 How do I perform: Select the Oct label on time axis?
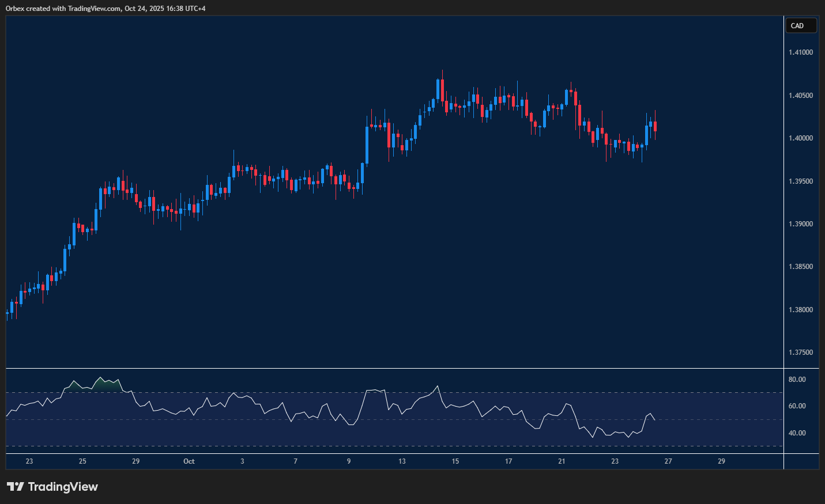coord(189,461)
